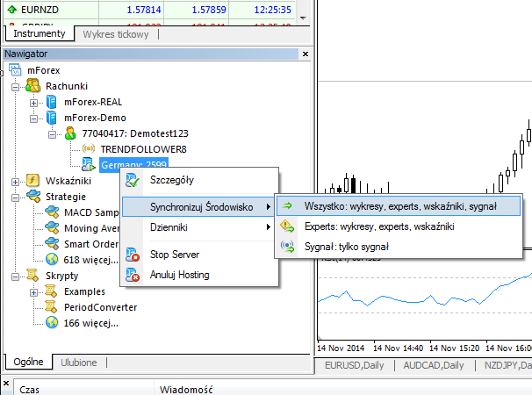Open Szczegóły in the context menu
This screenshot has width=532, height=395.
point(200,180)
